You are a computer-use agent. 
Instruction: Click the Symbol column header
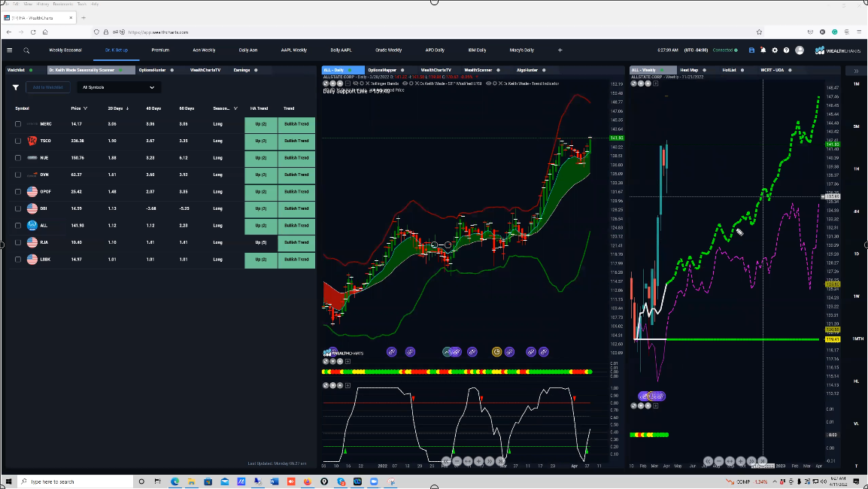pos(22,108)
